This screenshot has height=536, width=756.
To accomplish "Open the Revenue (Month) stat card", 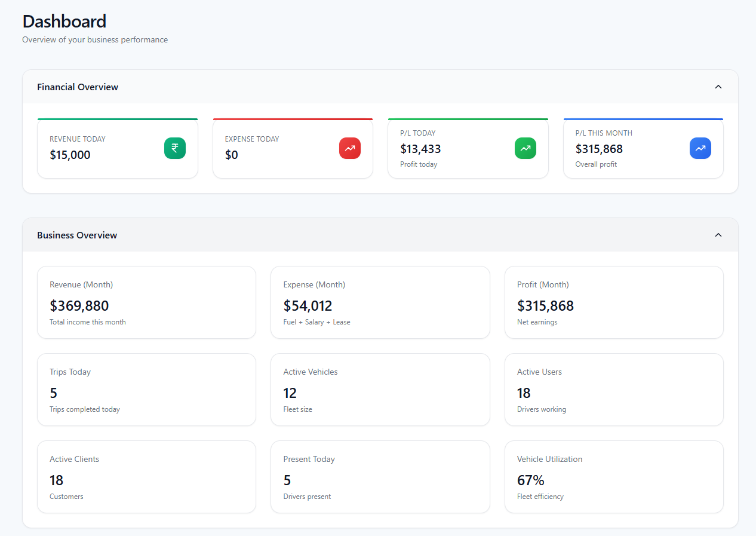I will coord(146,302).
